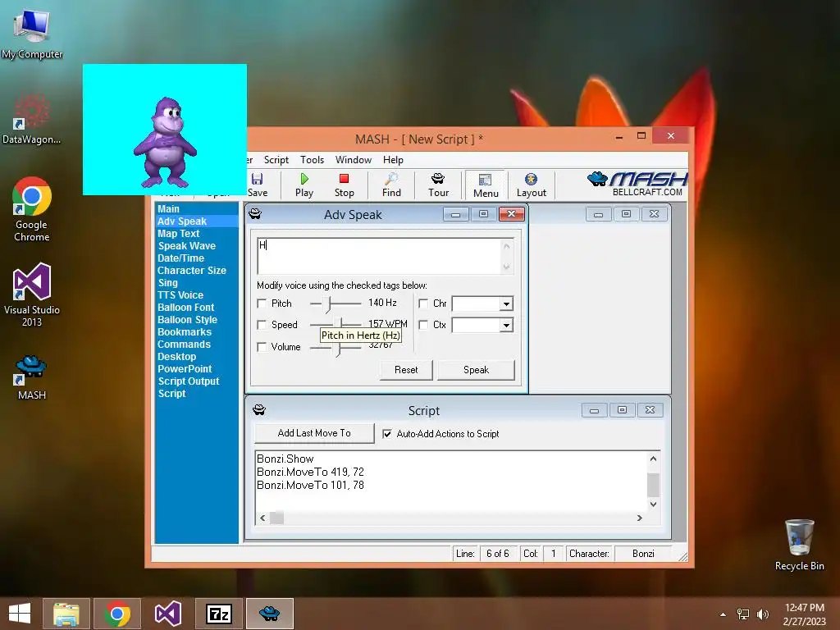
Task: Enable the Pitch checkbox
Action: (262, 304)
